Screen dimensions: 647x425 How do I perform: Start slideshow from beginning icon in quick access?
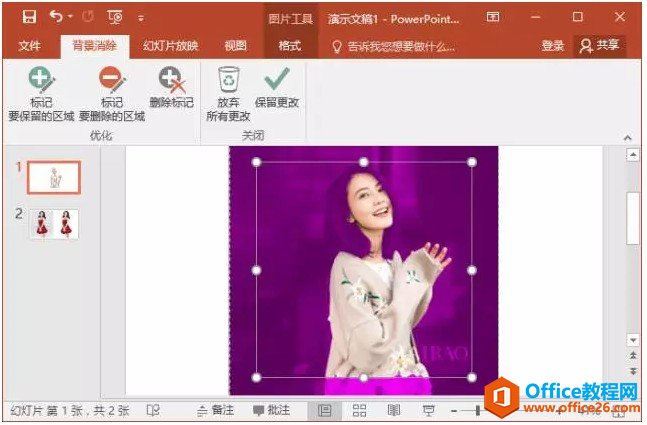click(x=115, y=17)
